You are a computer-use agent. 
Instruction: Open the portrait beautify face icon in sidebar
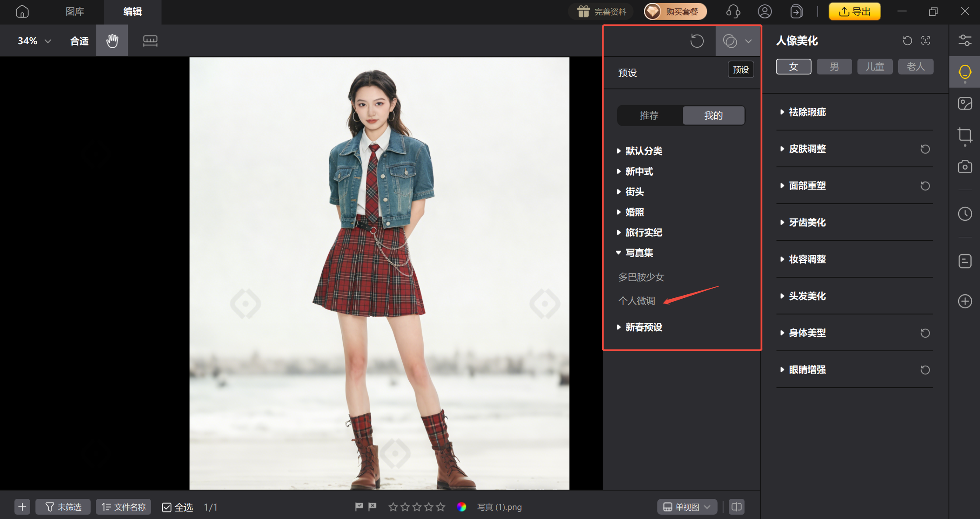965,72
